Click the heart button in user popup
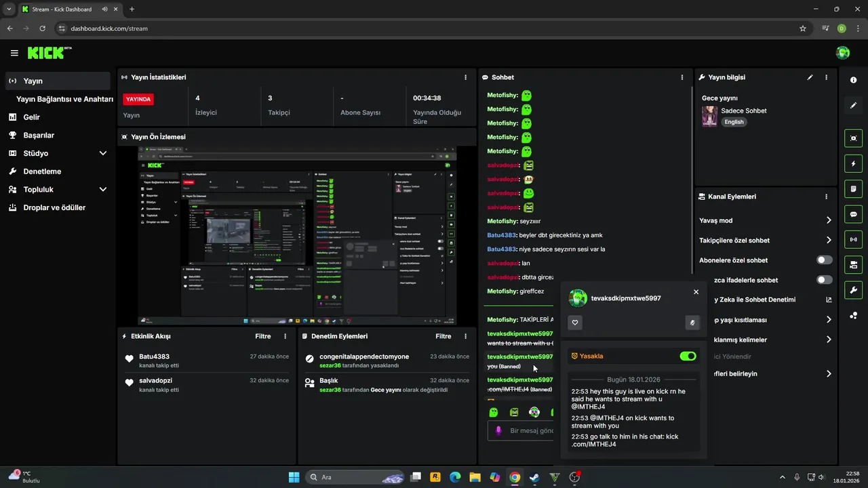Viewport: 868px width, 488px height. 575,323
